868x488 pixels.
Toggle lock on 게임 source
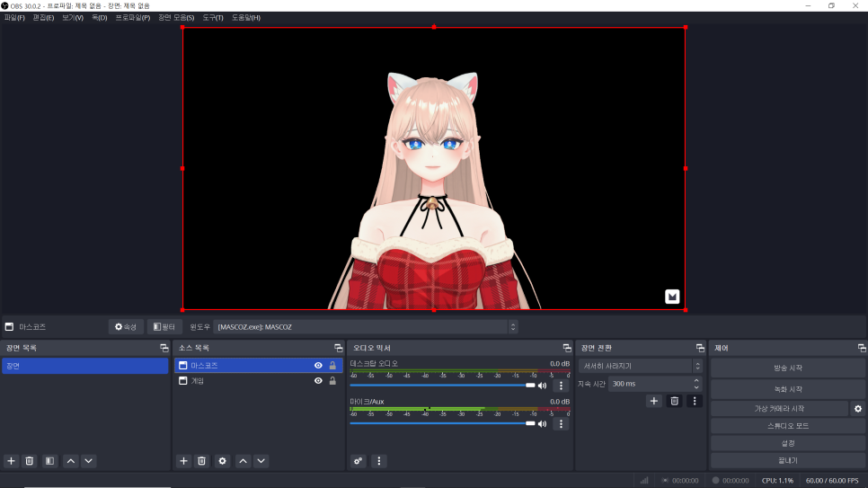332,381
